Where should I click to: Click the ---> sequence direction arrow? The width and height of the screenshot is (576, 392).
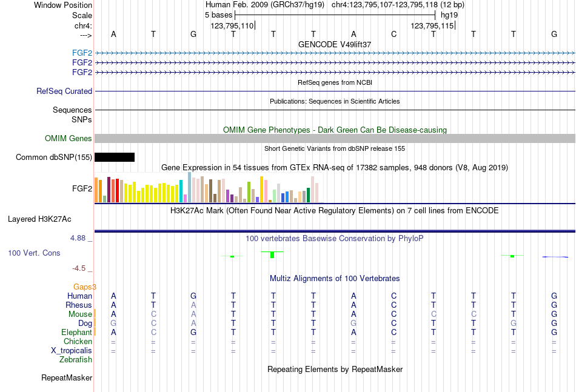click(85, 35)
